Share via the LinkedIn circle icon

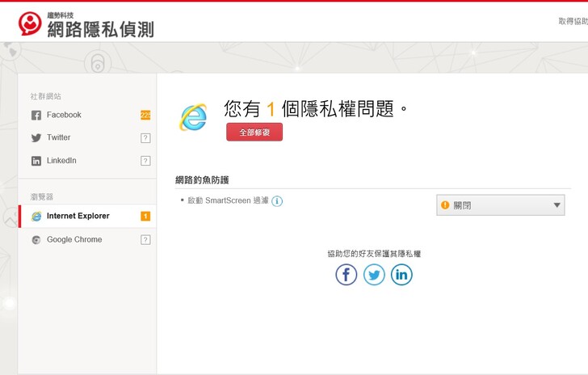tap(401, 275)
